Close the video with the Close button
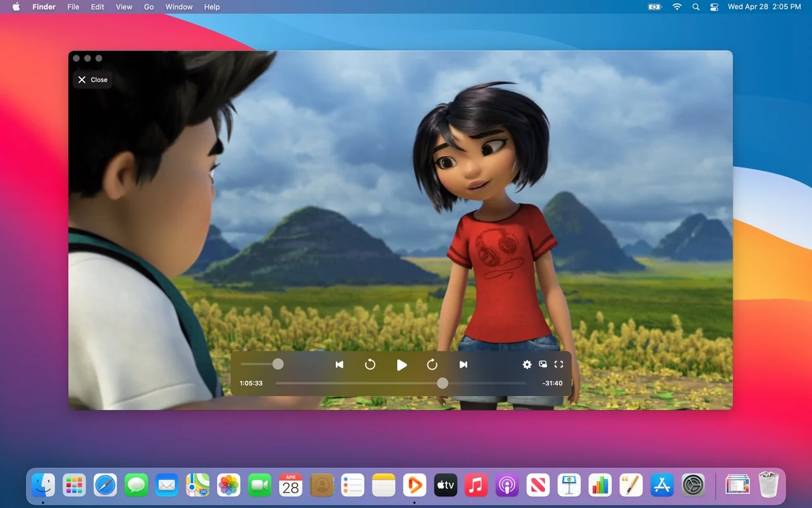The height and width of the screenshot is (508, 812). coord(92,80)
